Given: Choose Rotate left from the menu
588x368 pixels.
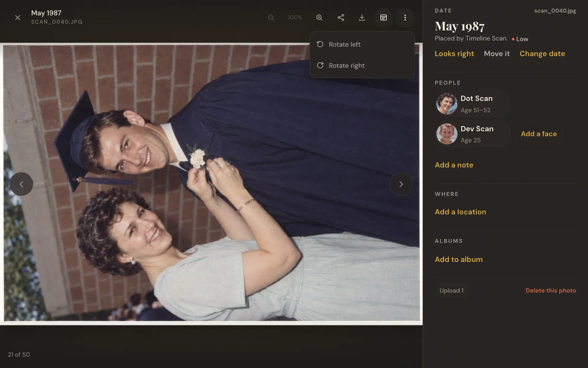Looking at the screenshot, I should pyautogui.click(x=362, y=44).
